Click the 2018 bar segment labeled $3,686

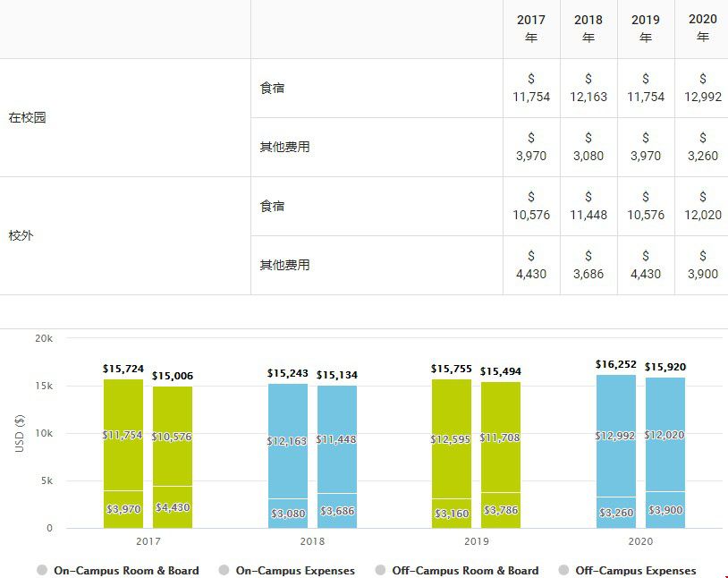pyautogui.click(x=337, y=511)
